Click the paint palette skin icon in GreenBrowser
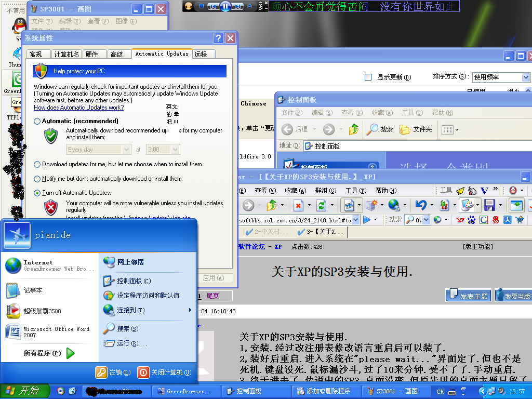This screenshot has height=399, width=532. point(467,205)
